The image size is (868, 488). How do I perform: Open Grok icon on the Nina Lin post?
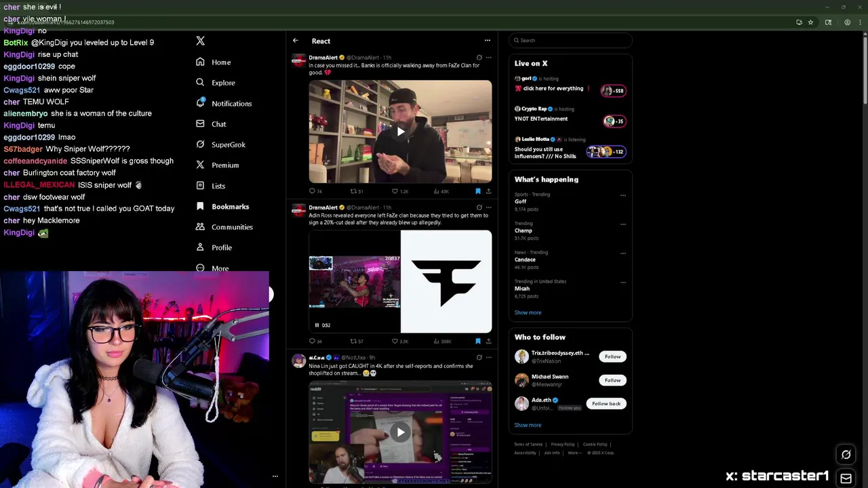tap(479, 357)
